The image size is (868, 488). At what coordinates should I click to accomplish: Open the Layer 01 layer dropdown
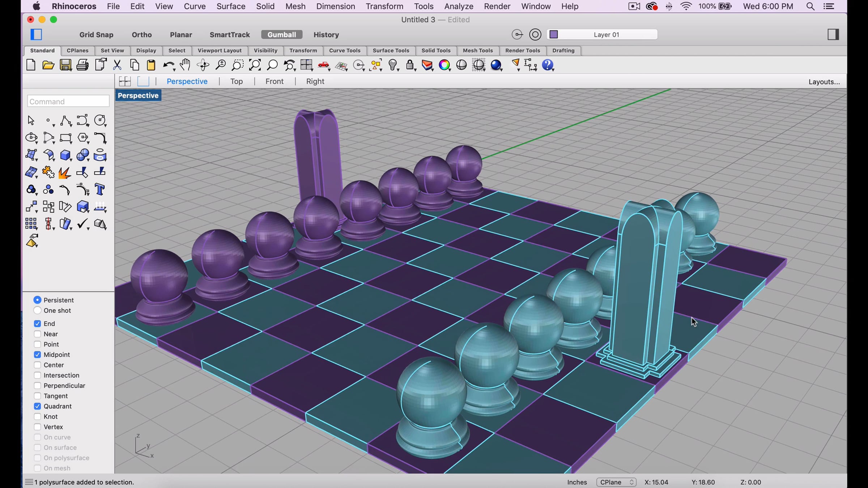pyautogui.click(x=607, y=35)
